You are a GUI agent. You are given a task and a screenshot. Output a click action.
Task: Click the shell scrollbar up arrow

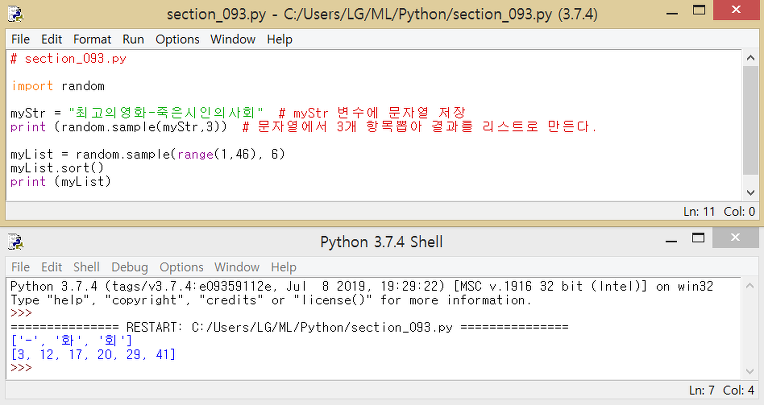(750, 285)
